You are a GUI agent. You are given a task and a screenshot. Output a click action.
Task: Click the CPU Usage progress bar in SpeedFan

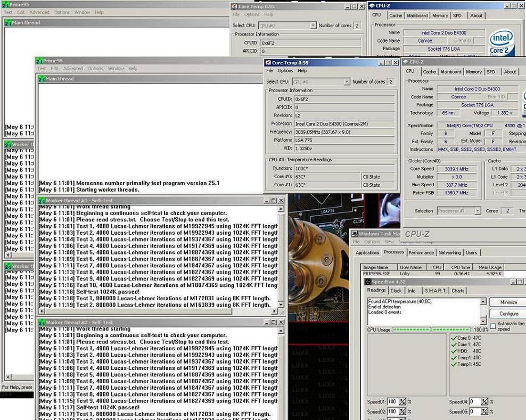(431, 330)
